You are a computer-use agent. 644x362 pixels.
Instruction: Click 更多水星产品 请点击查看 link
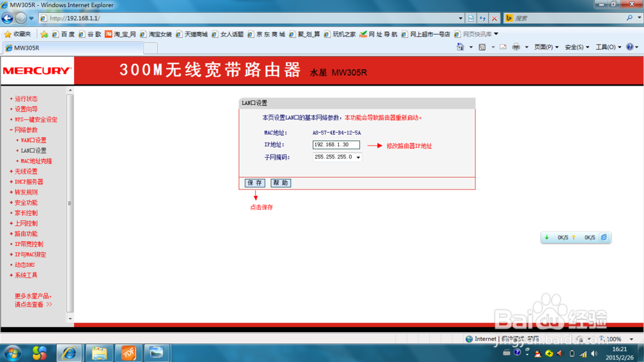(33, 300)
